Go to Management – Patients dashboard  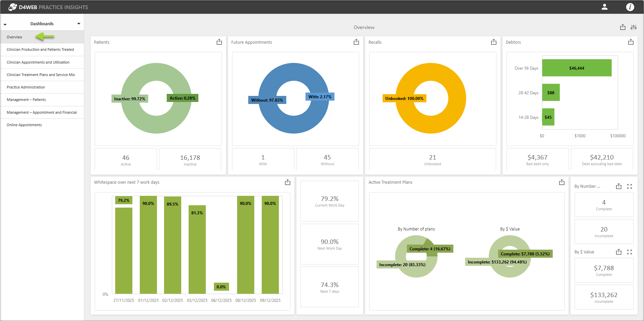[x=26, y=100]
